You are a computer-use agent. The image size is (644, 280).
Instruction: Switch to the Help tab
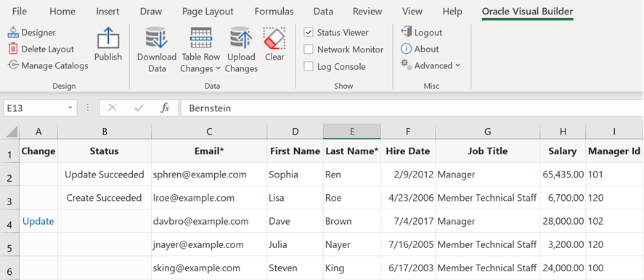(452, 12)
